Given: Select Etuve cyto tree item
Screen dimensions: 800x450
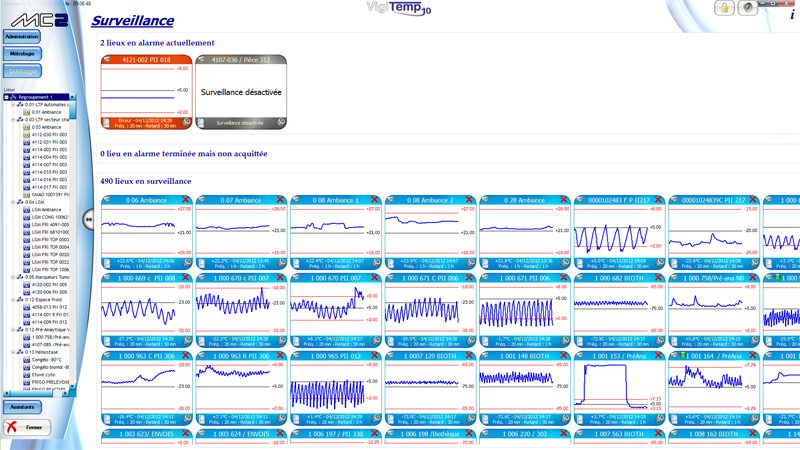Looking at the screenshot, I should tap(43, 374).
